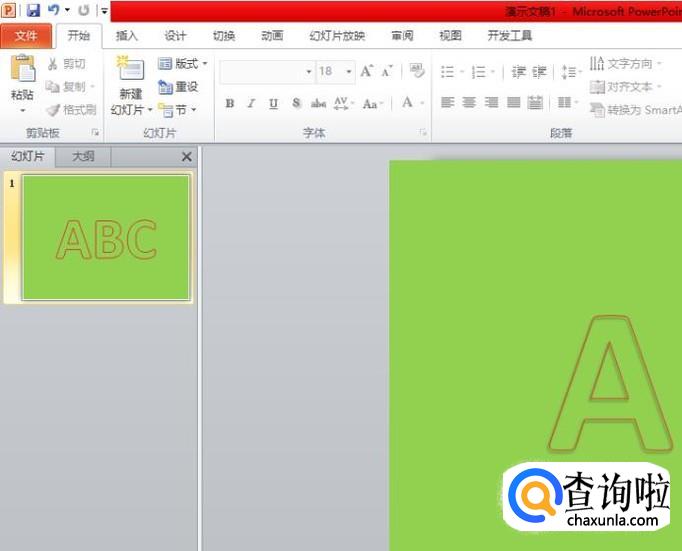The width and height of the screenshot is (682, 551).
Task: Decrease list indent level
Action: (518, 71)
